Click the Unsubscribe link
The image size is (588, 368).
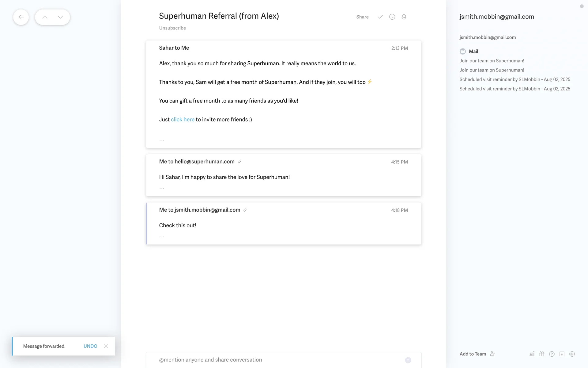[x=172, y=28]
